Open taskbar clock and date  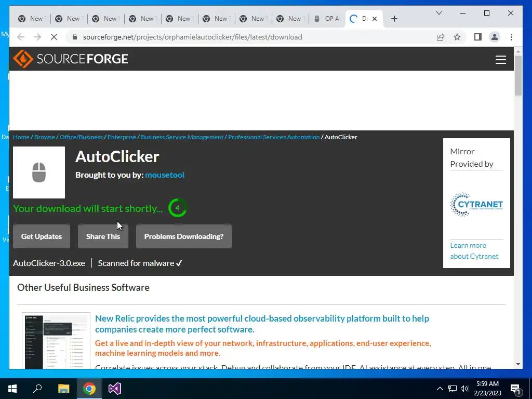(x=487, y=389)
